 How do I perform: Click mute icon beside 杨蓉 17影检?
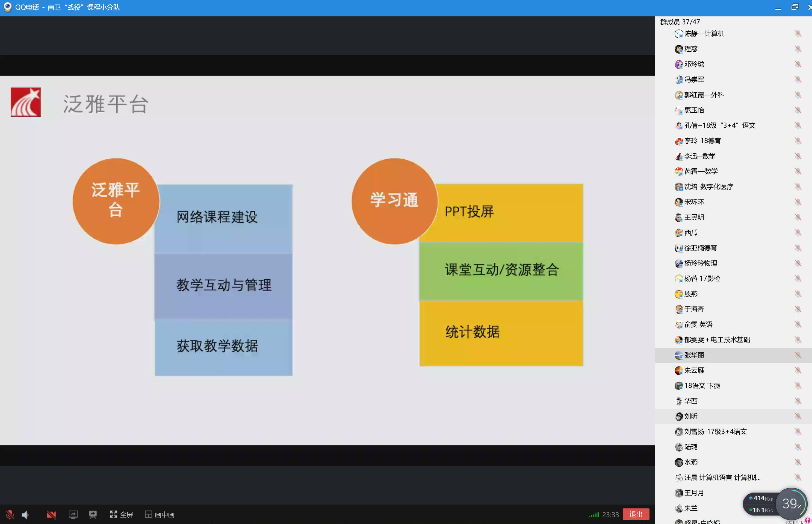tap(798, 279)
